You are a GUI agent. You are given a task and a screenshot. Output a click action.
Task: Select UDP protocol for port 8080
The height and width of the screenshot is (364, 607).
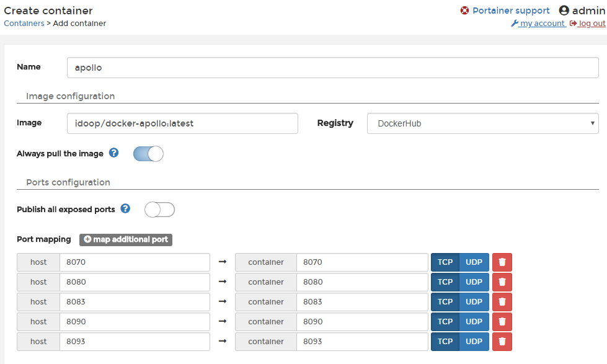coord(474,282)
